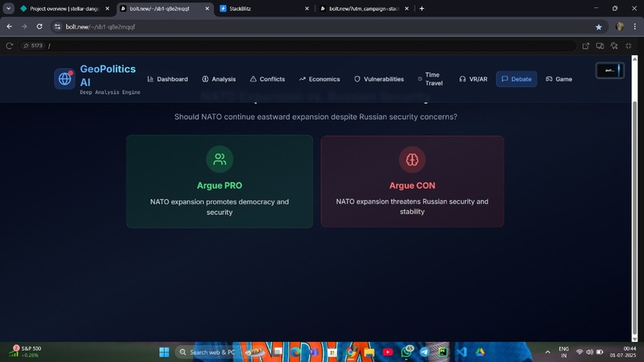This screenshot has width=644, height=362.
Task: Expand the tab search dropdown
Action: 9,8
